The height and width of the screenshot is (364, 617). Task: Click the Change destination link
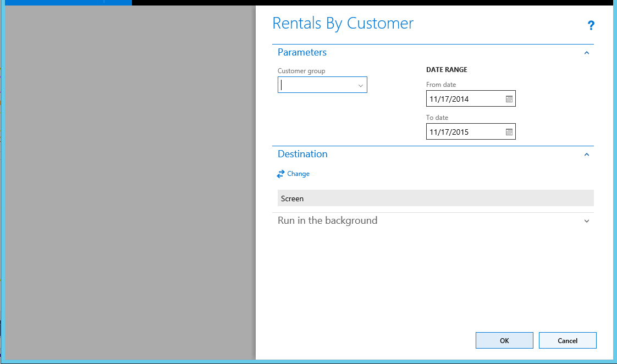click(298, 174)
